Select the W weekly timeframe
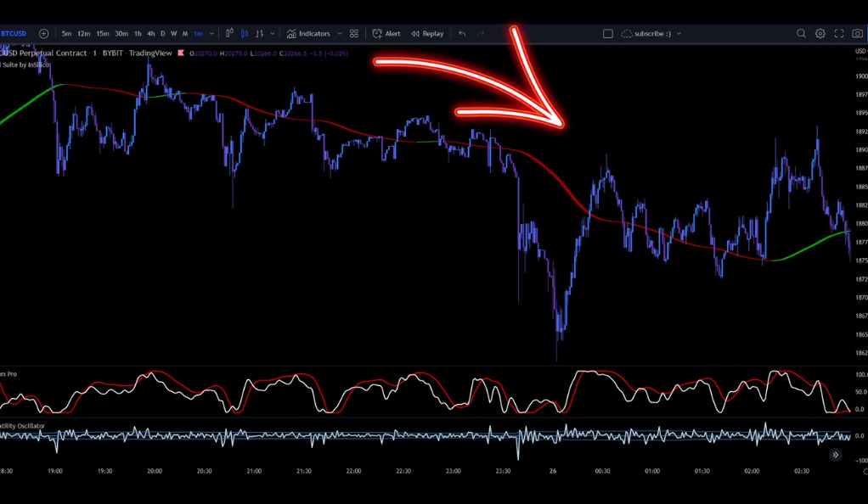This screenshot has height=504, width=868. click(x=174, y=34)
